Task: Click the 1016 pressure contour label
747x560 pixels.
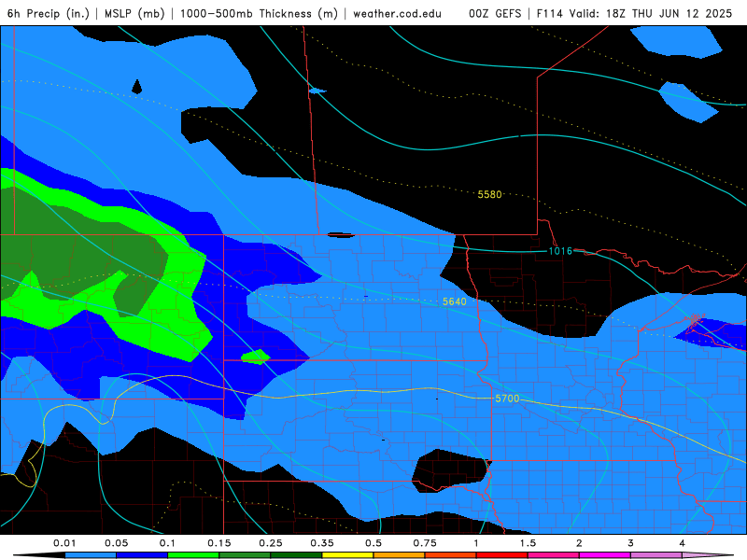Action: pyautogui.click(x=560, y=251)
